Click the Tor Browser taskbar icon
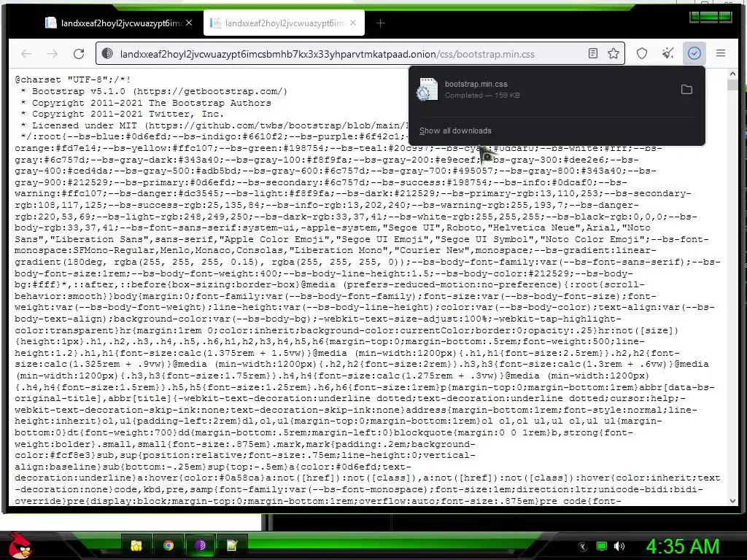This screenshot has height=560, width=747. pos(200,545)
